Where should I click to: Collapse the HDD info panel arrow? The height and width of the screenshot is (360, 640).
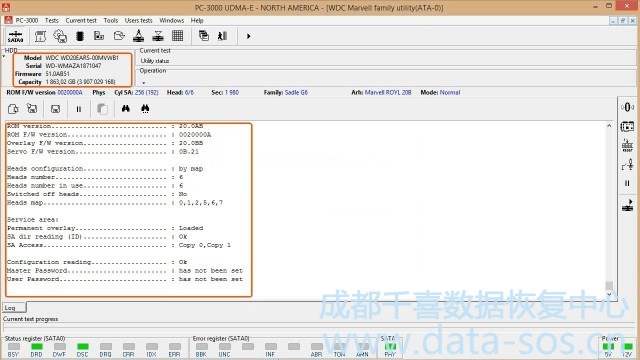tap(4, 56)
